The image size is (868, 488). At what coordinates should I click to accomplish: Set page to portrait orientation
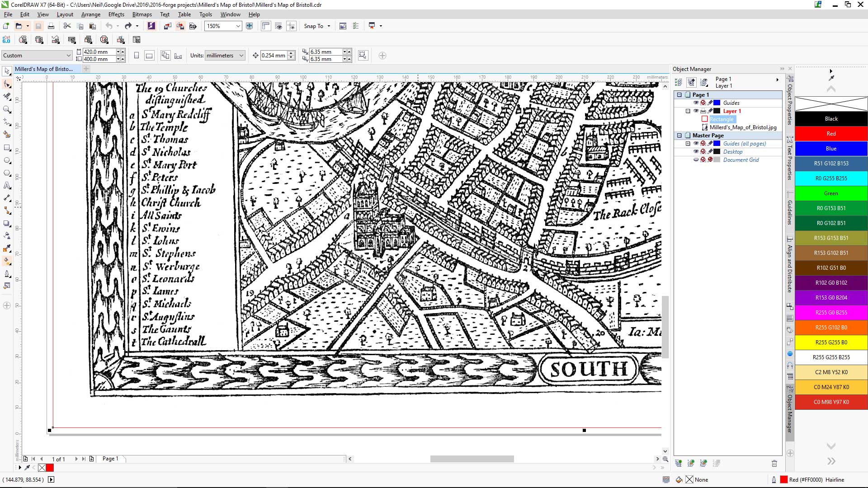point(137,56)
